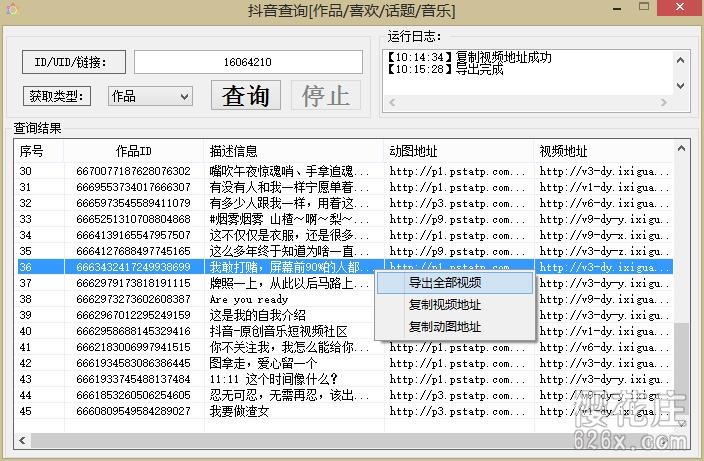Select row 我要做渣女

pyautogui.click(x=345, y=411)
